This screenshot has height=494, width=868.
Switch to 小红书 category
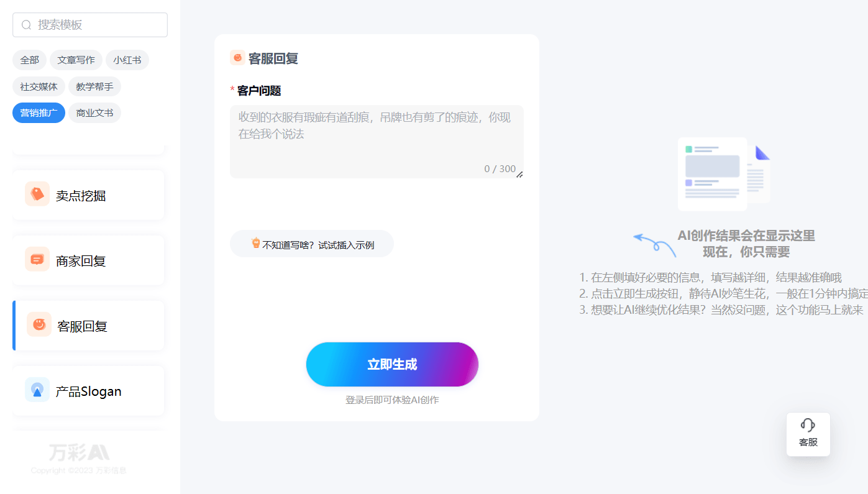click(x=127, y=60)
